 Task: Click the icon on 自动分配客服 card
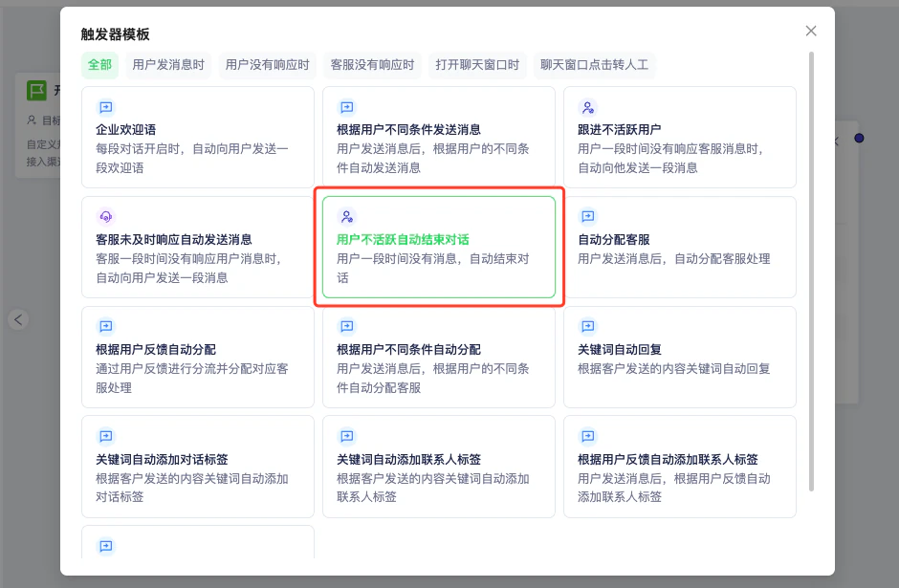point(587,217)
